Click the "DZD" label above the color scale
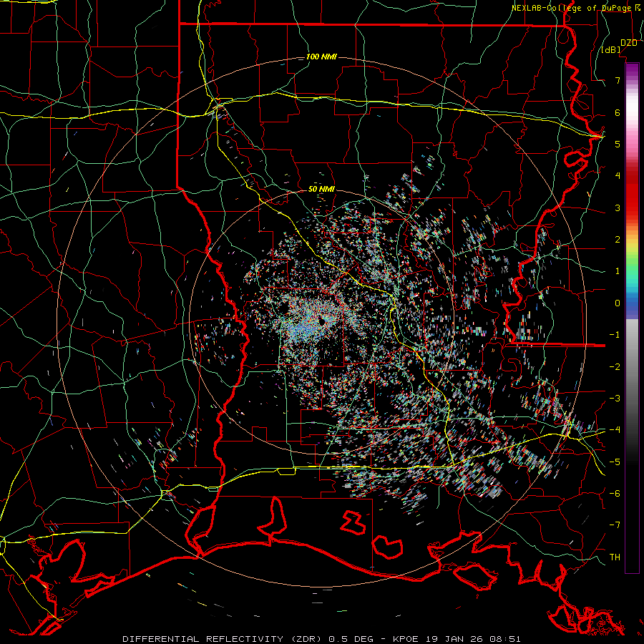The image size is (644, 644). 629,43
